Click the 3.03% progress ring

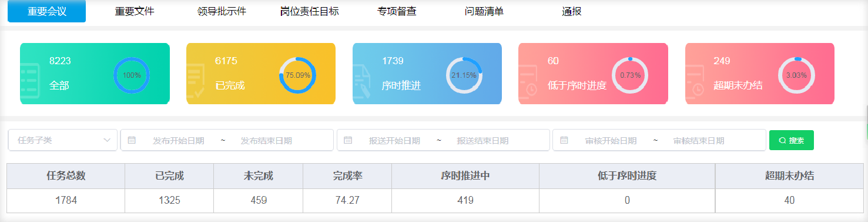coord(796,75)
